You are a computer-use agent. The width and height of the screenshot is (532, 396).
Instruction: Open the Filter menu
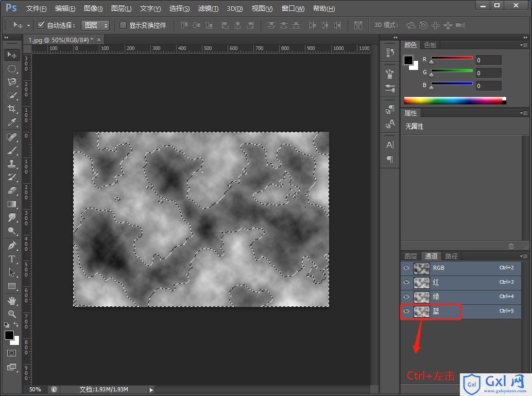pyautogui.click(x=209, y=8)
